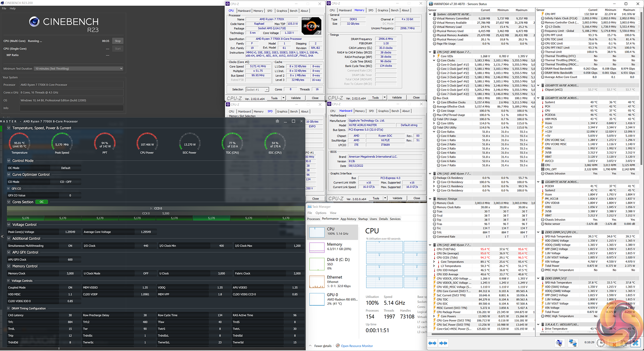Open the Cinebench Help menu
644x351 pixels.
13,8
